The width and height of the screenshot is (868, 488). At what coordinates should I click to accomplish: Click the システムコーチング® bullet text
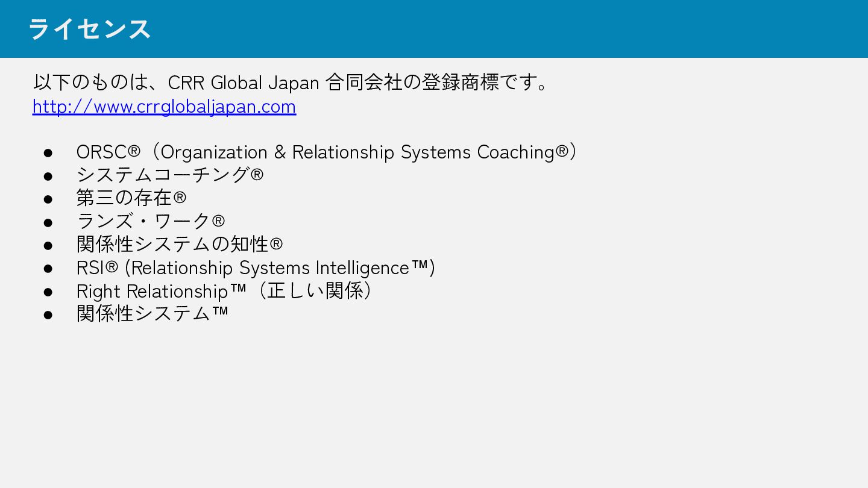pos(170,175)
